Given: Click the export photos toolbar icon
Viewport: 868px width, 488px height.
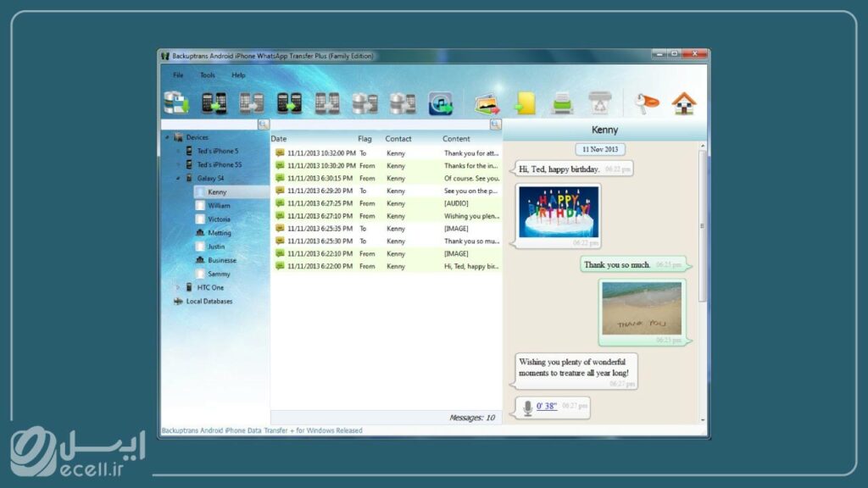Looking at the screenshot, I should point(487,103).
